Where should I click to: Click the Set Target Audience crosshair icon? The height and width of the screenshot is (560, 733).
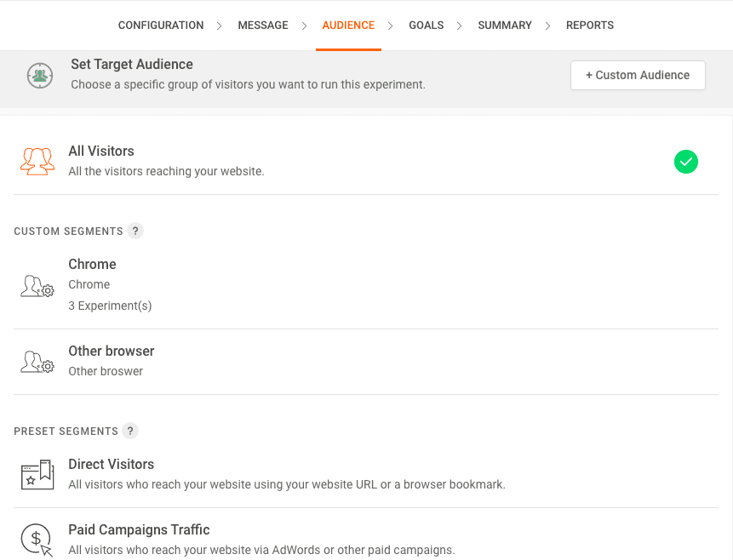point(39,75)
